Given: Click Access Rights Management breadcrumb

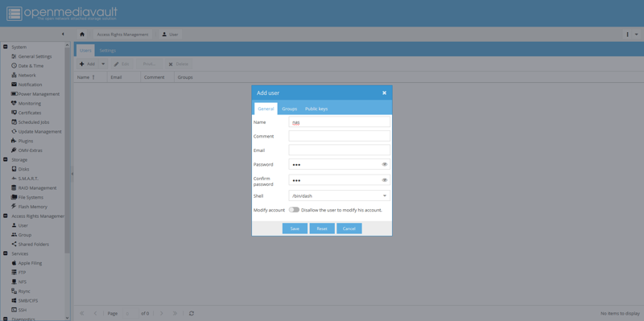Looking at the screenshot, I should [123, 35].
